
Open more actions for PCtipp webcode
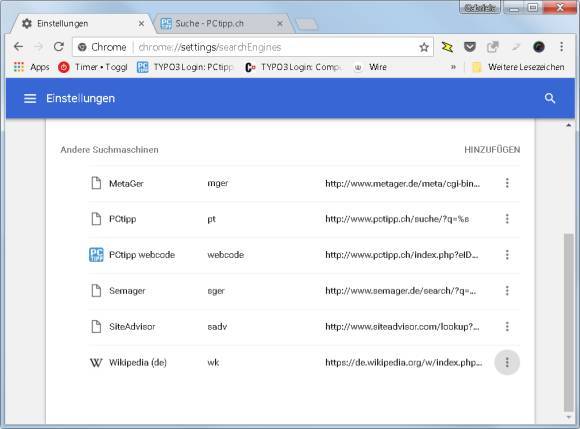coord(507,255)
